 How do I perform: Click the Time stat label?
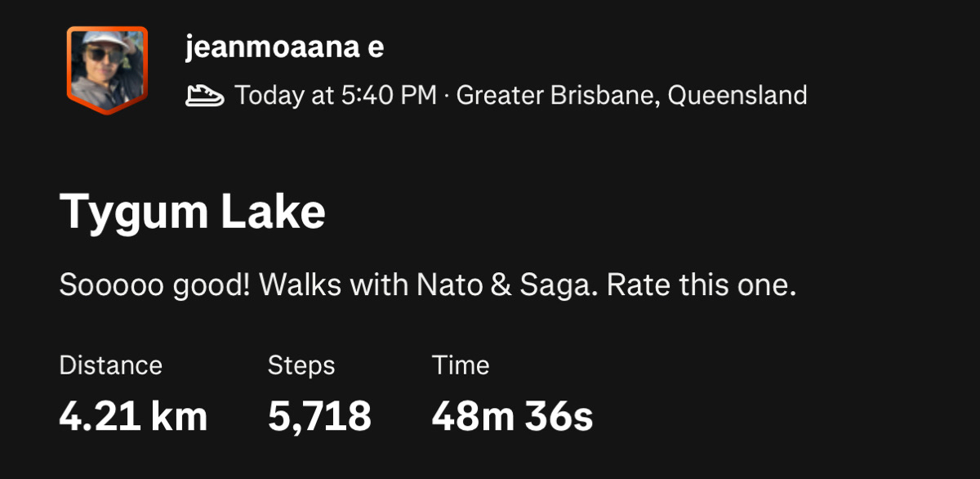(461, 365)
